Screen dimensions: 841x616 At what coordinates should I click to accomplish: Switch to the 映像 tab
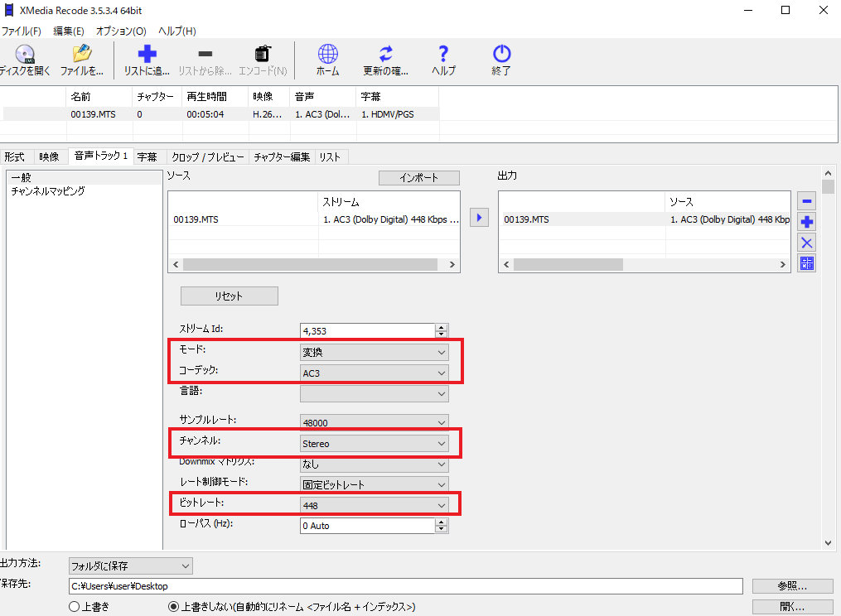pyautogui.click(x=50, y=157)
